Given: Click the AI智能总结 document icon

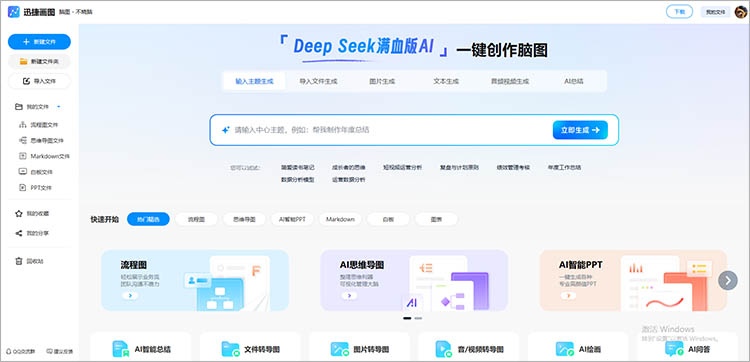Looking at the screenshot, I should point(121,349).
